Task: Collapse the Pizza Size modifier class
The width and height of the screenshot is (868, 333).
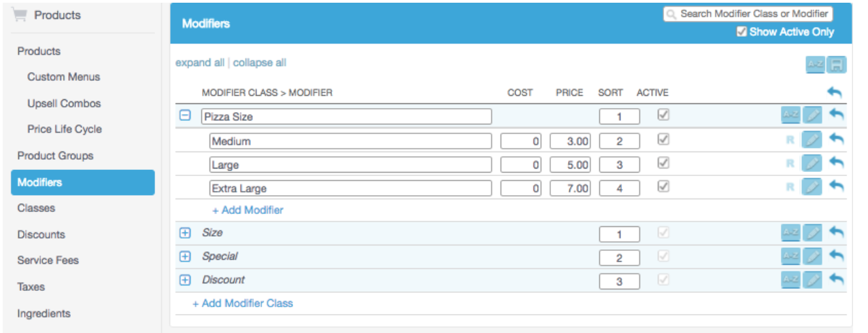Action: 184,116
